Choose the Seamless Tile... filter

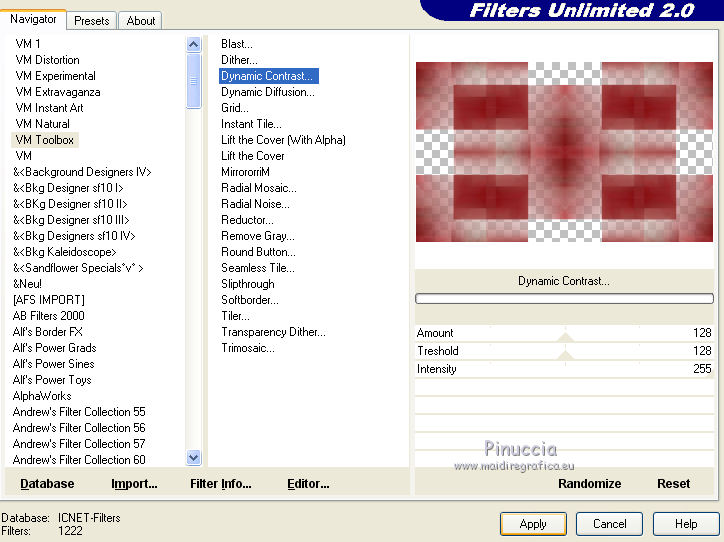(258, 268)
